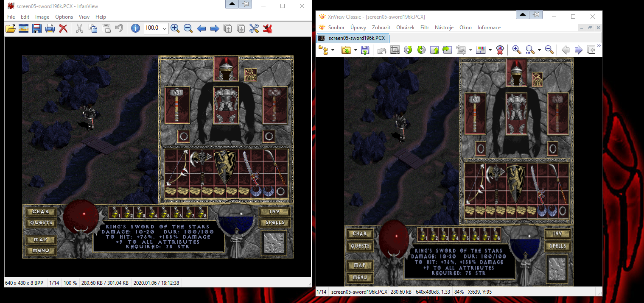Expand the Open folder dropdown arrow in XnView
Image resolution: width=644 pixels, height=303 pixels.
pos(355,50)
